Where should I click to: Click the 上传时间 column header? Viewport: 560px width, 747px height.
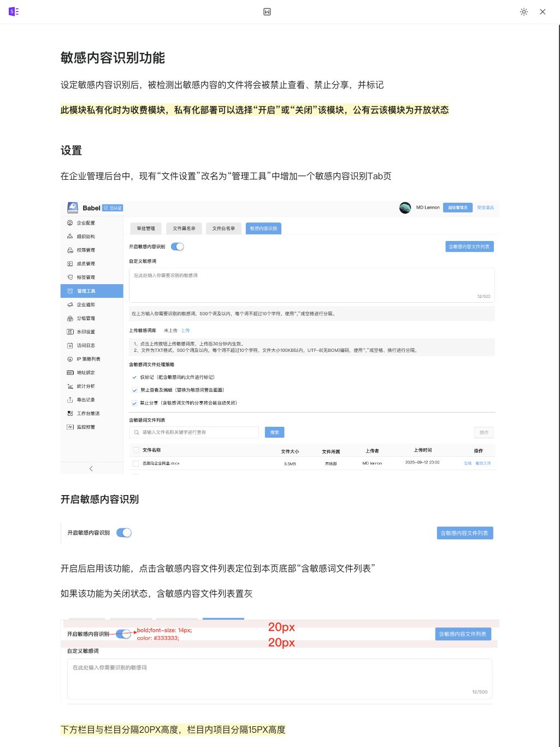[423, 450]
